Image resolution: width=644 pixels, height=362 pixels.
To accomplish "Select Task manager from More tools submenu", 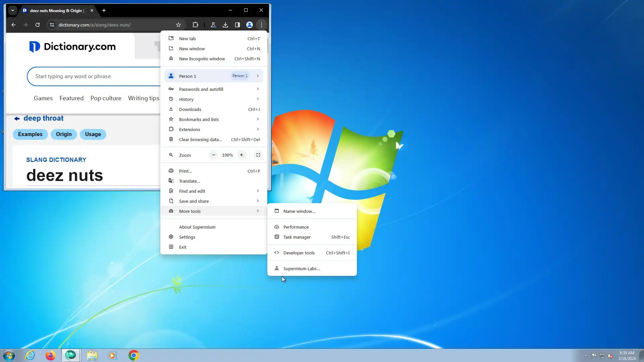I will click(297, 237).
